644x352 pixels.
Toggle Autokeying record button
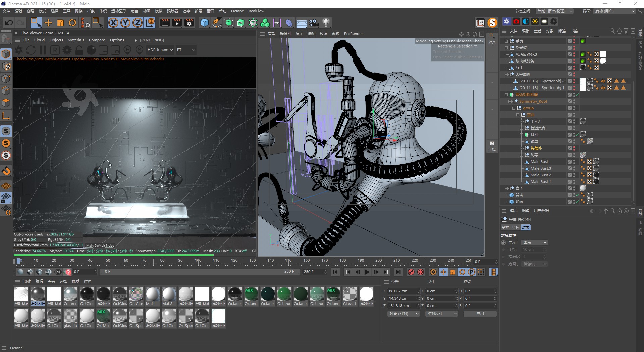421,272
